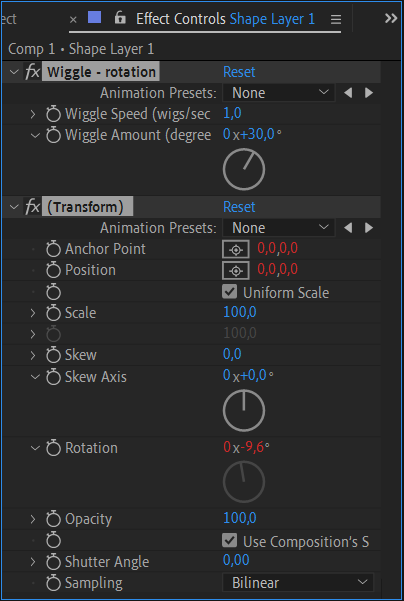This screenshot has height=601, width=404.
Task: Click the Position crosshair picker button
Action: point(236,271)
